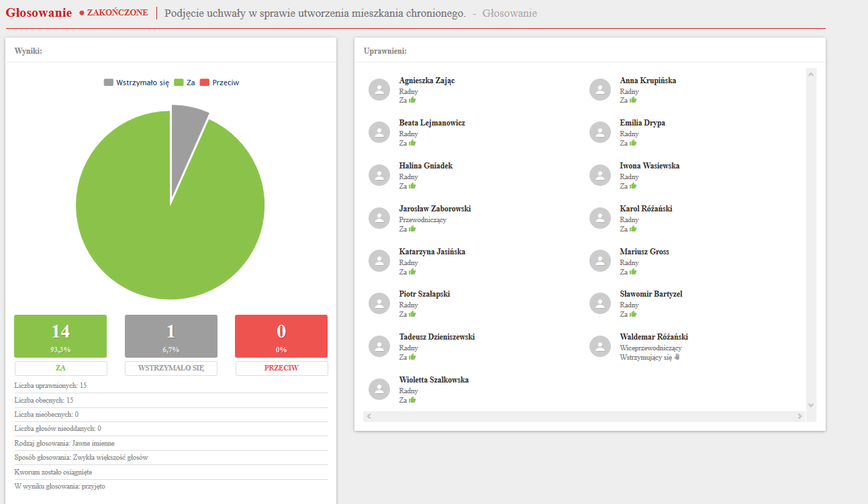Toggle 'Wstrzymało się' legend series
Image resolution: width=868 pixels, height=504 pixels.
point(136,83)
